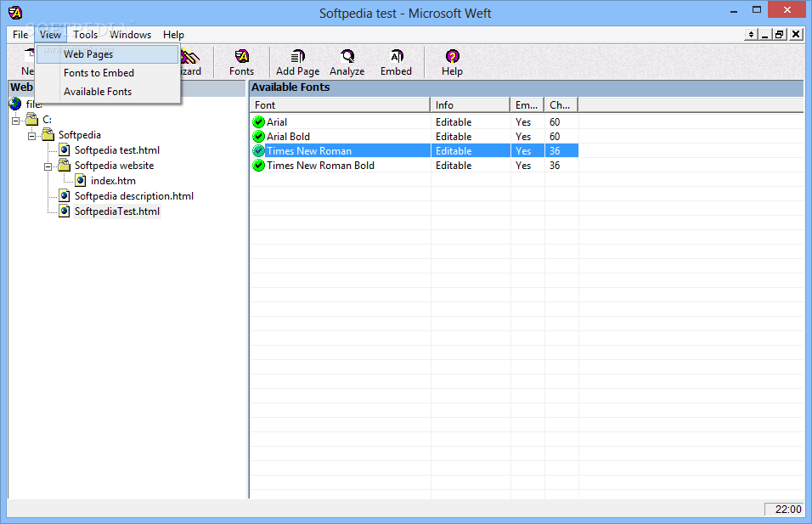Select the Arial Bold font row
The image size is (812, 524).
click(x=414, y=137)
